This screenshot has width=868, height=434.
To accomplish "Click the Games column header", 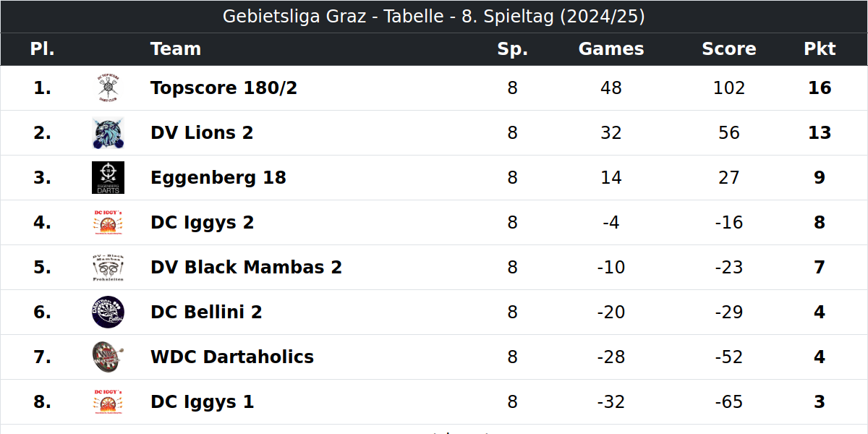I will click(611, 49).
